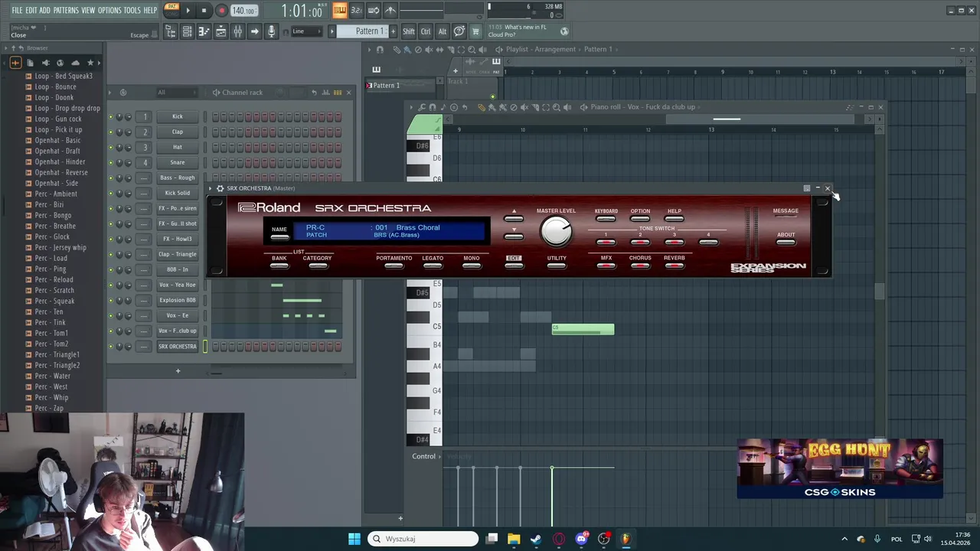
Task: Open Playlist menu arrow
Action: [369, 49]
